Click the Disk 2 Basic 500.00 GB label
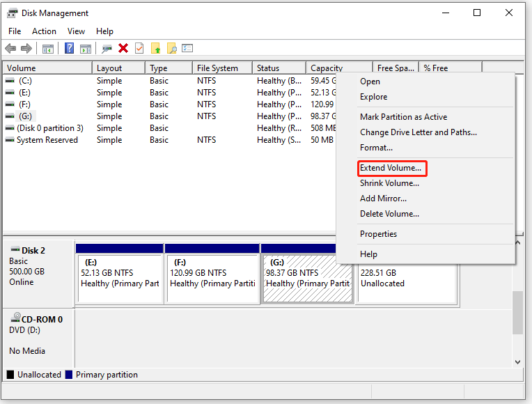Viewport: 532px width, 404px height. (38, 274)
